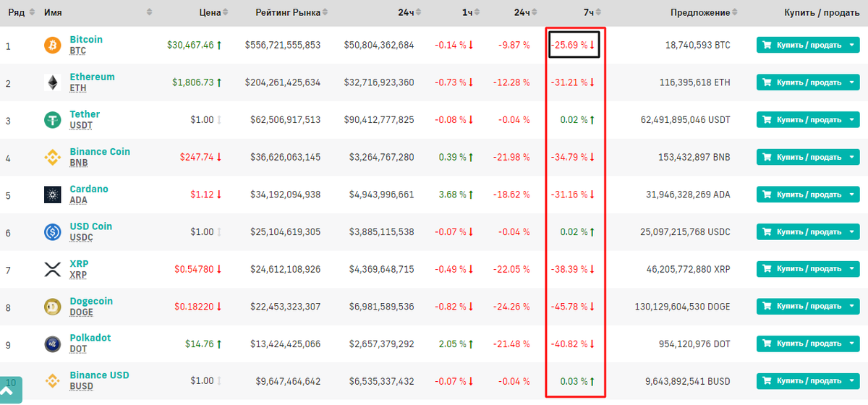The height and width of the screenshot is (405, 868).
Task: Open the Bitcoin coin page link
Action: (x=86, y=40)
